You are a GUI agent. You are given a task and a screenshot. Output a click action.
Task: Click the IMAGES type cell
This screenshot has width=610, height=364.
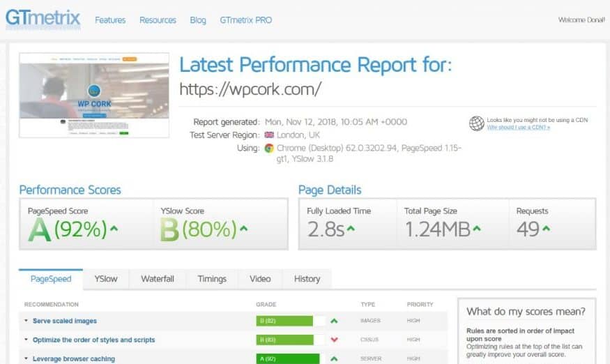click(370, 320)
